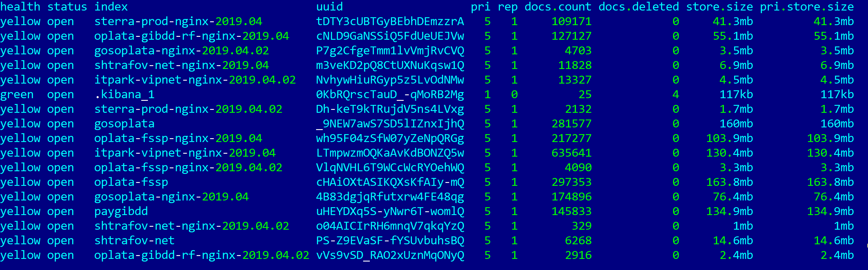The image size is (868, 270).
Task: Click uuid cNLD9GaNSSiQ5FdUeUEJVw
Action: [x=390, y=36]
